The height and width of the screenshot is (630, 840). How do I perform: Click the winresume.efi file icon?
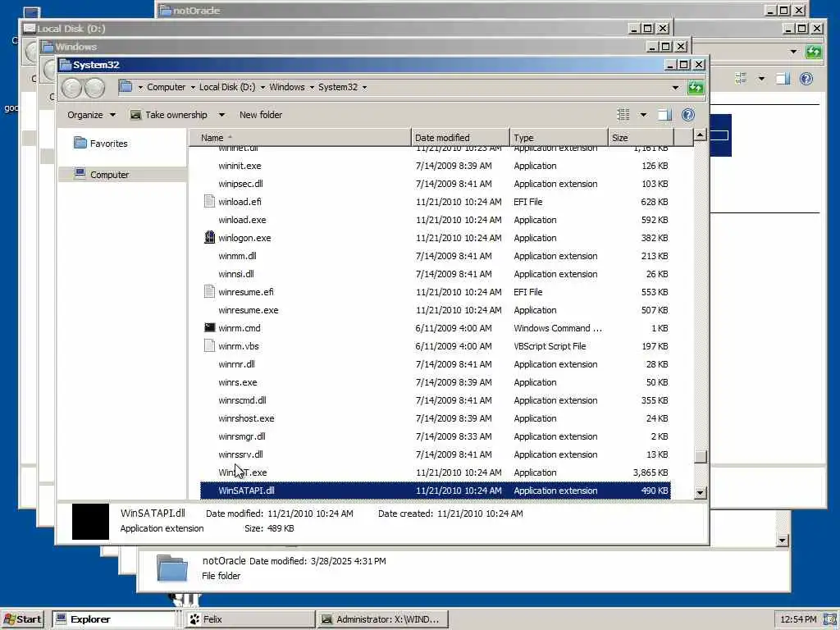209,291
